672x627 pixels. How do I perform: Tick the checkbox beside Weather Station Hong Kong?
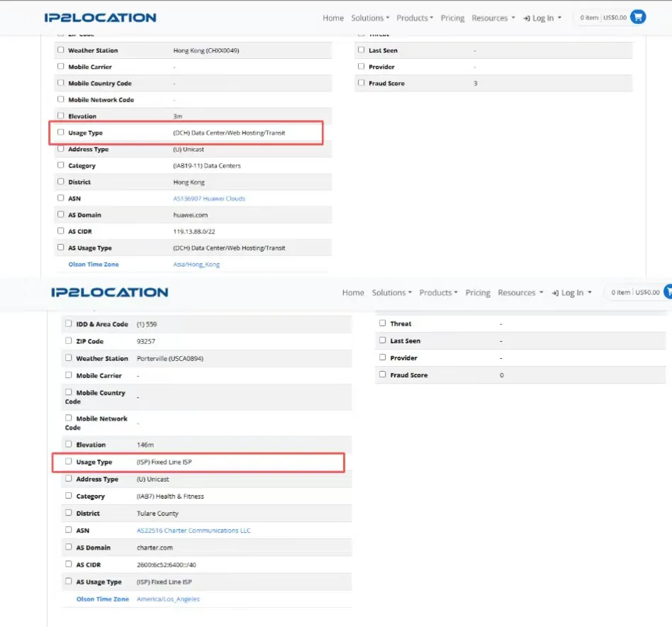pos(61,50)
